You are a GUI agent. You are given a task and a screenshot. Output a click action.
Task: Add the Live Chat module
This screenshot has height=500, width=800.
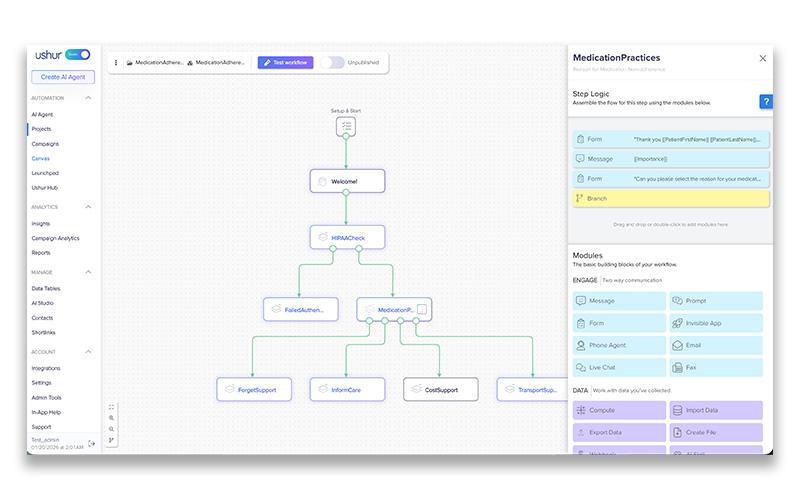(x=619, y=367)
